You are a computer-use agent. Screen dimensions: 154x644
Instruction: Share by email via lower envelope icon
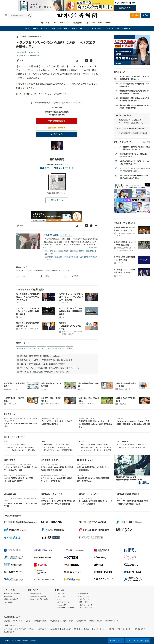(77, 225)
